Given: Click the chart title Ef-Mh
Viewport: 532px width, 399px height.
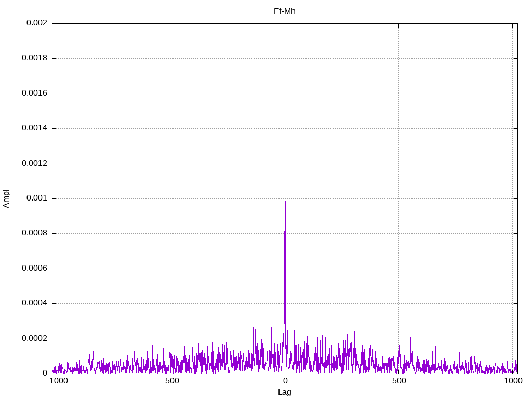Looking at the screenshot, I should coord(284,11).
